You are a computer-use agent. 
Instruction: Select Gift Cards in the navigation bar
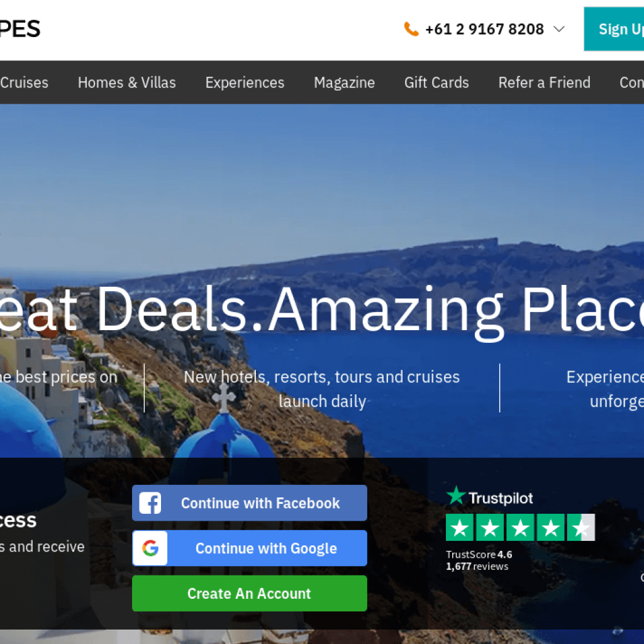tap(436, 82)
